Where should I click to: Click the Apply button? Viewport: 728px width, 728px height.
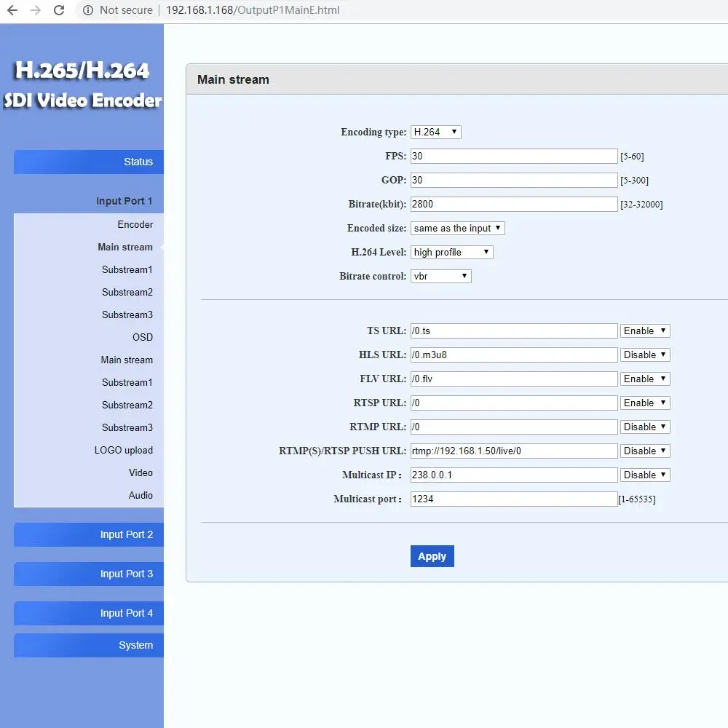tap(432, 556)
